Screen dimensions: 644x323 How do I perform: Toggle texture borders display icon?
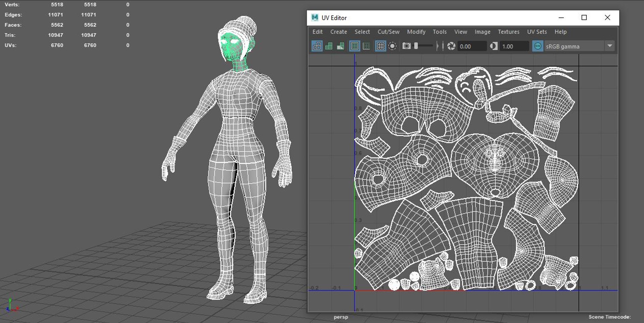pos(355,46)
